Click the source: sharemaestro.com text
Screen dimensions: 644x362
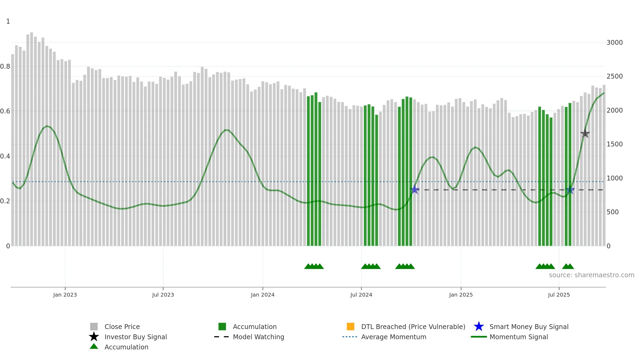pos(592,275)
